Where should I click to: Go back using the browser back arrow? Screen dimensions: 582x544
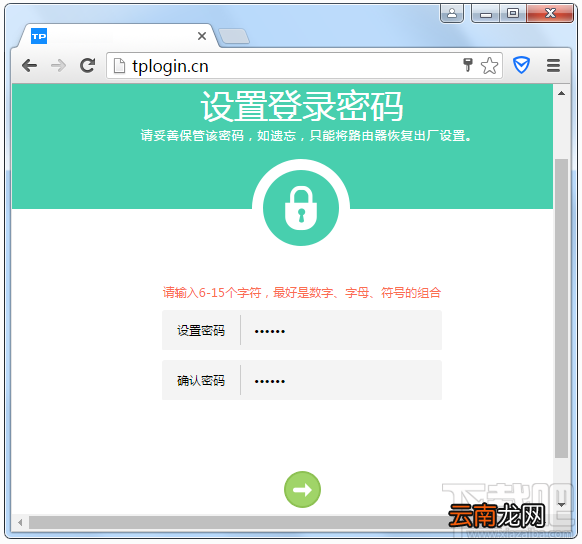[x=29, y=66]
